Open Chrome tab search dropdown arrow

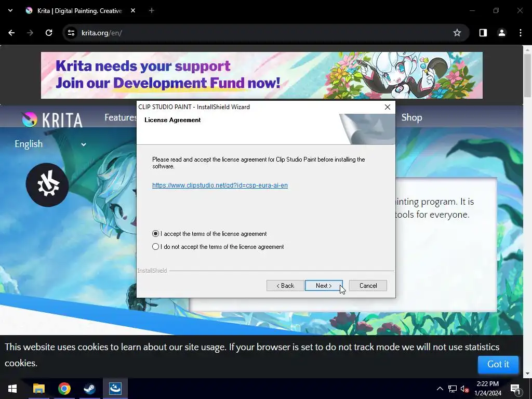10,10
